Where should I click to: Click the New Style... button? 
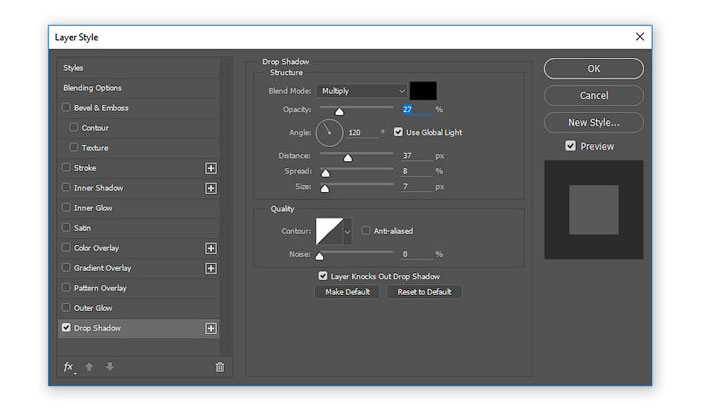point(594,122)
